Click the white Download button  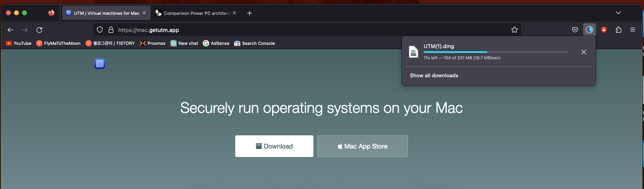pos(274,146)
